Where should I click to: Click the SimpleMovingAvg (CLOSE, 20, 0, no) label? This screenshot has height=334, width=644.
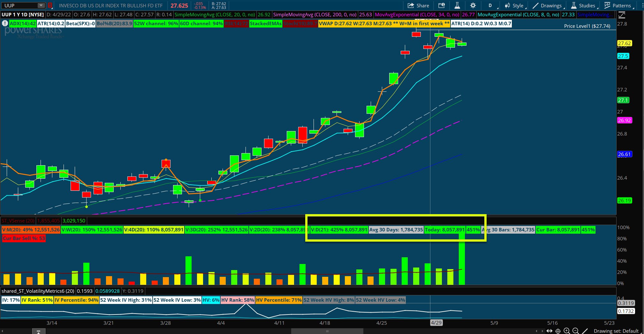pos(215,15)
